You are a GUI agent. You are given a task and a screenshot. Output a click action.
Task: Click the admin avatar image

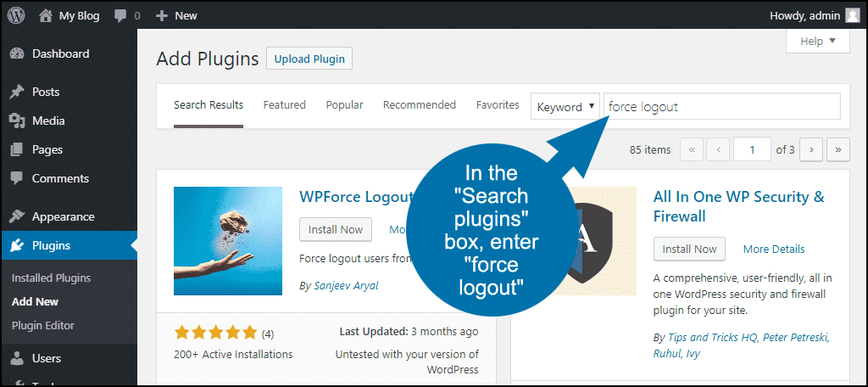[853, 16]
